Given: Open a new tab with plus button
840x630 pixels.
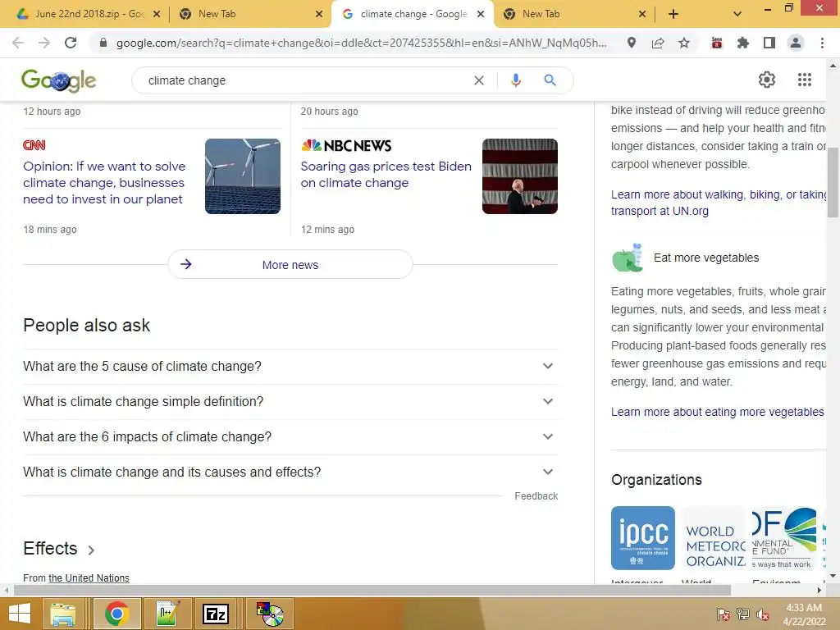Looking at the screenshot, I should (x=673, y=14).
